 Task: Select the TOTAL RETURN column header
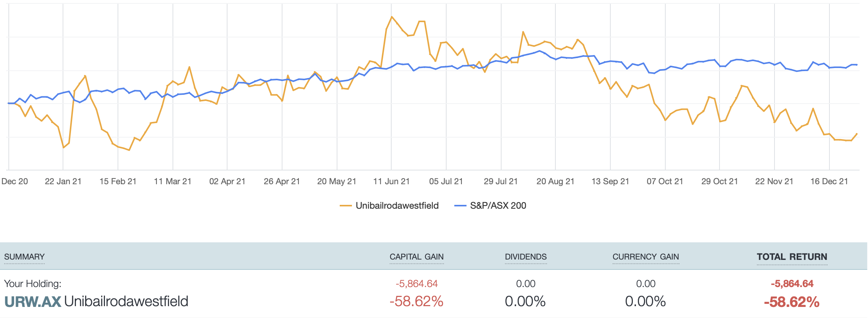tap(792, 257)
